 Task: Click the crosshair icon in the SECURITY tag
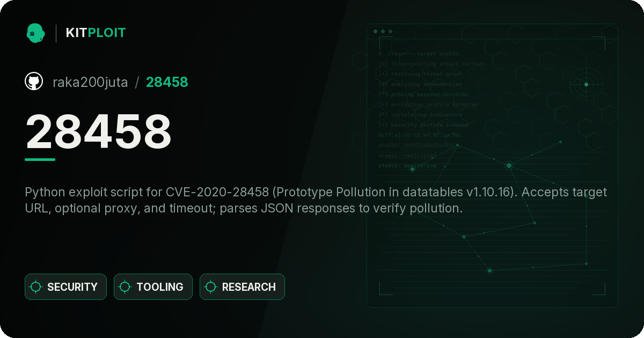pyautogui.click(x=36, y=287)
